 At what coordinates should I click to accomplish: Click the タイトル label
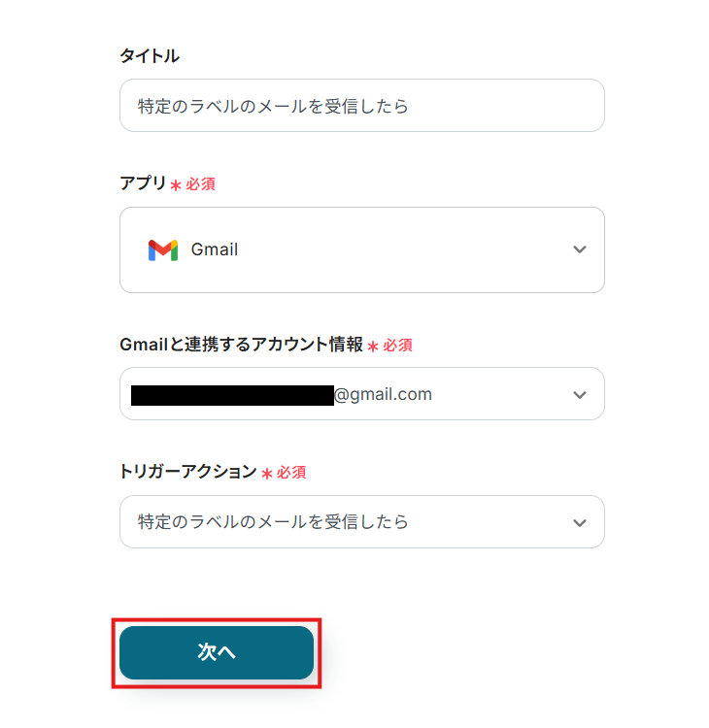pos(150,55)
